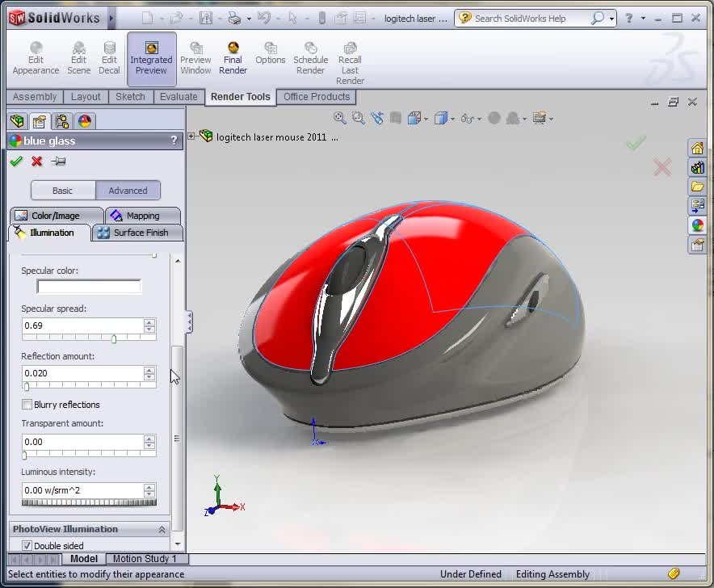Click Zoom to Area in view toolbar
The height and width of the screenshot is (588, 714).
(x=359, y=119)
